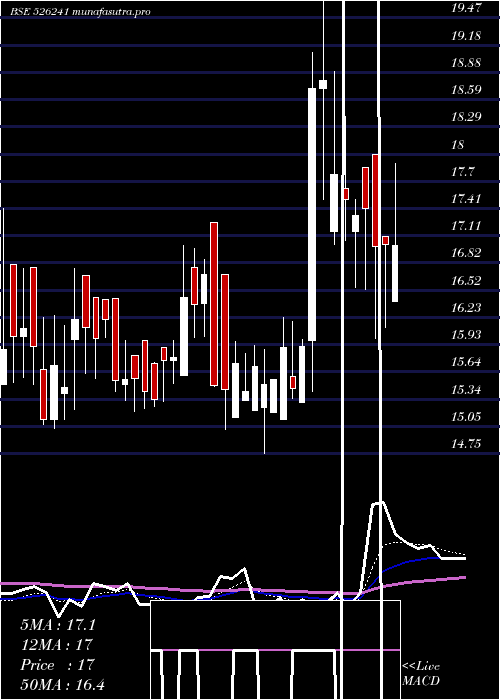Select the 19.47 price axis label

[466, 8]
